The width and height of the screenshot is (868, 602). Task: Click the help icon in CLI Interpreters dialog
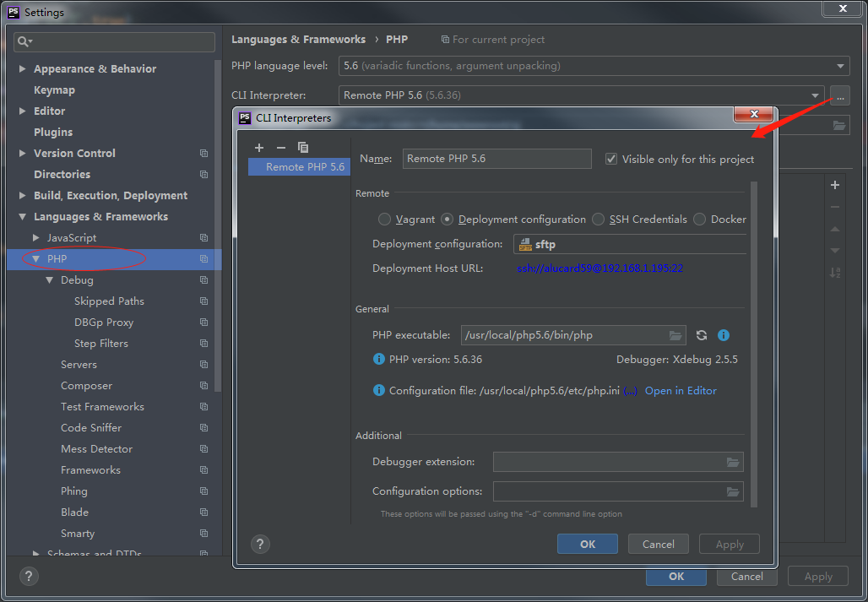click(x=260, y=544)
